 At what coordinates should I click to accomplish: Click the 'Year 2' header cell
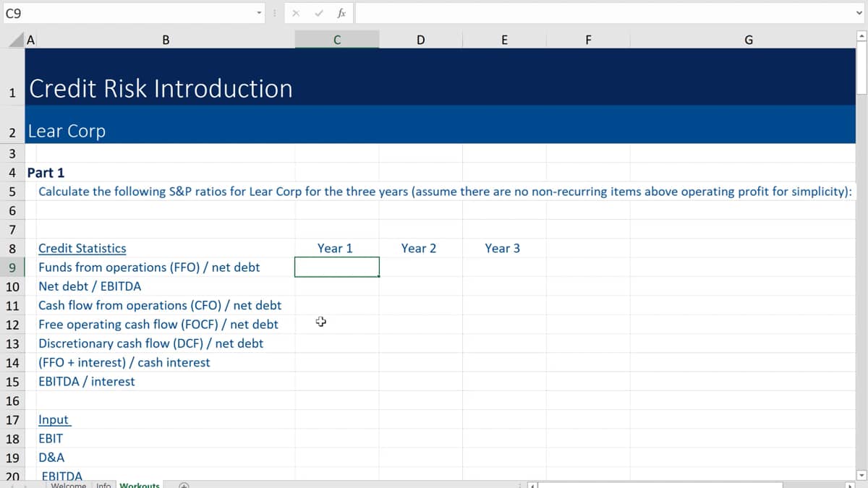(x=419, y=248)
